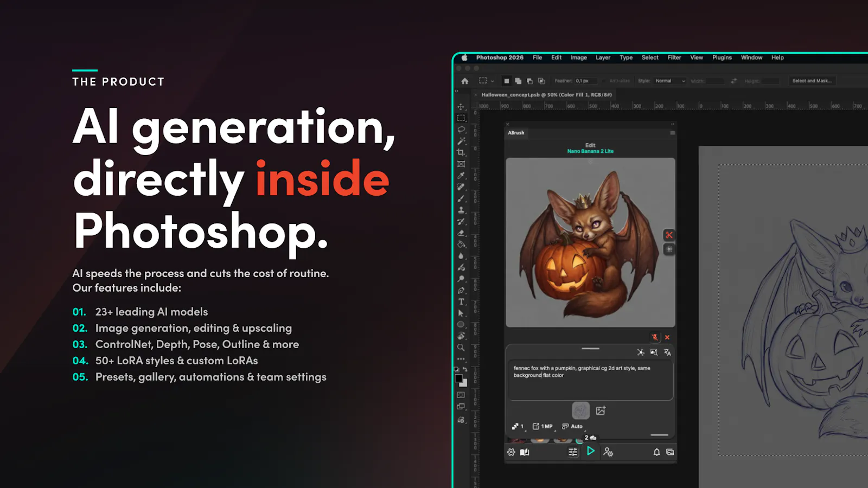Open the Plugins menu
This screenshot has width=868, height=488.
tap(722, 57)
